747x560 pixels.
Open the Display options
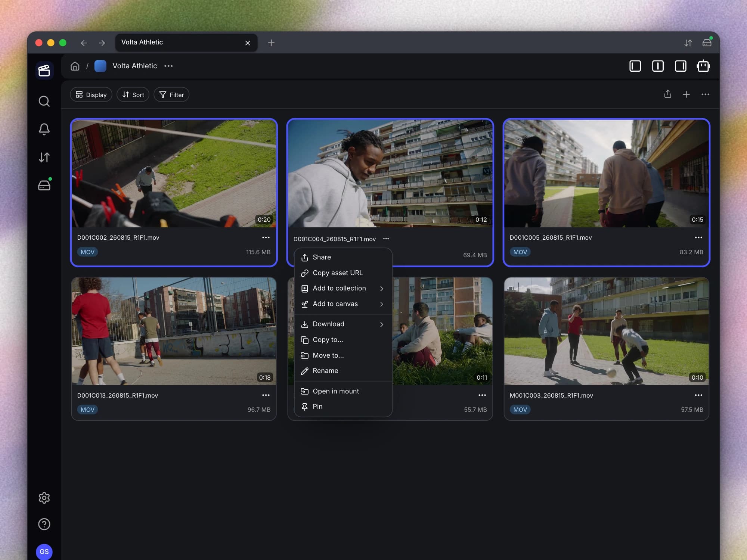(x=91, y=94)
